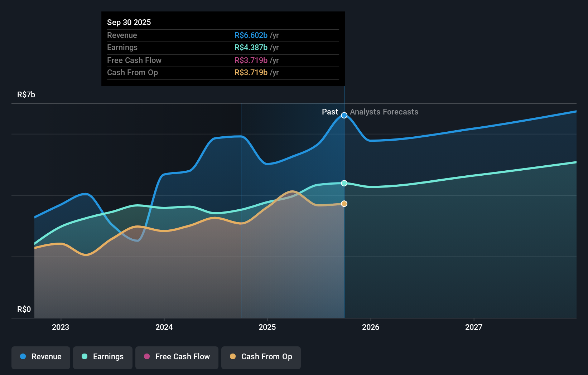Click the Sep 30 2025 tooltip header
This screenshot has height=375, width=588.
[x=129, y=22]
